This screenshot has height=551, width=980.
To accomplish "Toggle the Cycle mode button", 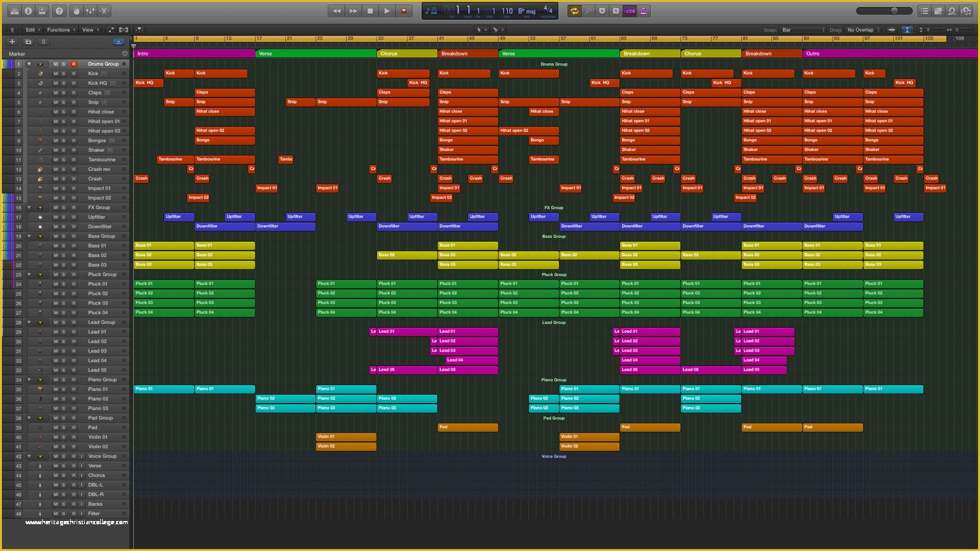I will coord(574,11).
